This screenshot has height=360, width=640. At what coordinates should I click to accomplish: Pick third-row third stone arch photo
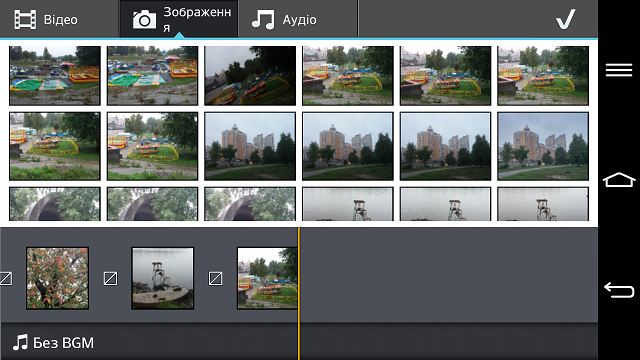pyautogui.click(x=250, y=204)
